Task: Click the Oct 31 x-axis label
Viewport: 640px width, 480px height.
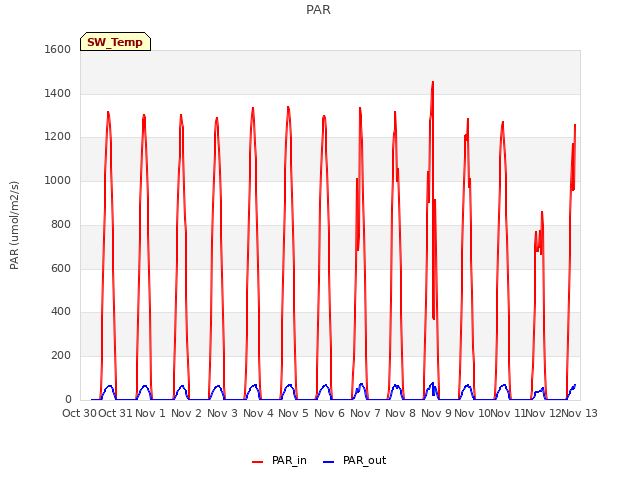Action: [x=116, y=413]
